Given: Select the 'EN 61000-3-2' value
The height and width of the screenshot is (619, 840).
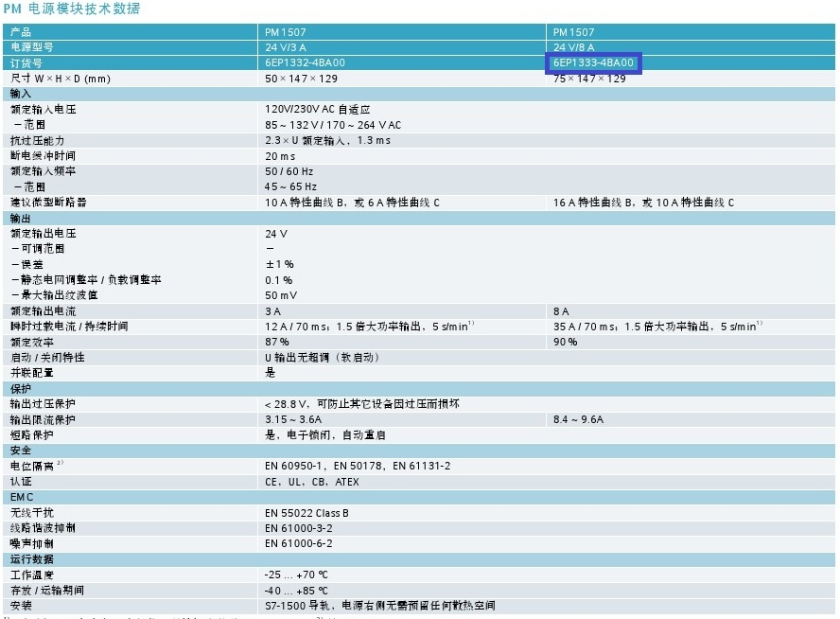Looking at the screenshot, I should coord(298,528).
